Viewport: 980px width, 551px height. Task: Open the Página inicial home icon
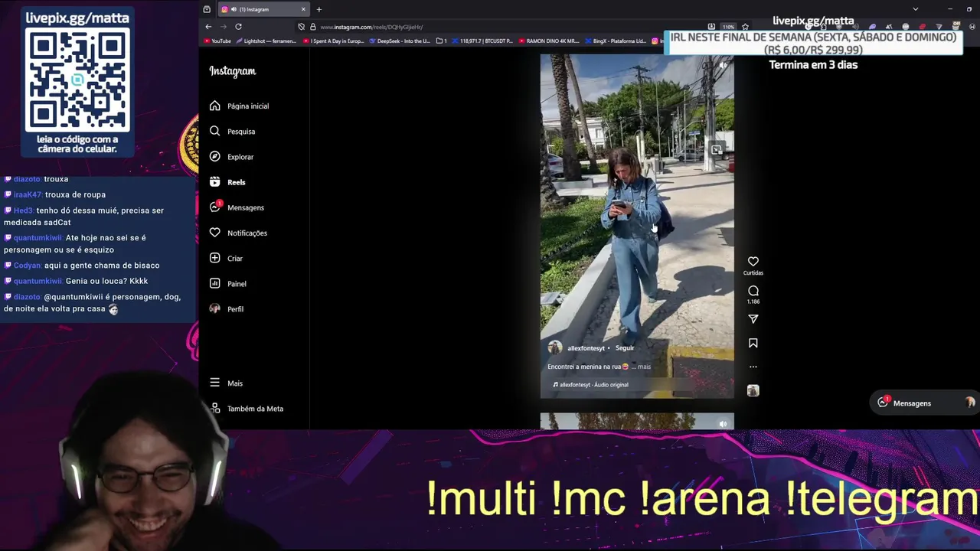click(x=215, y=106)
